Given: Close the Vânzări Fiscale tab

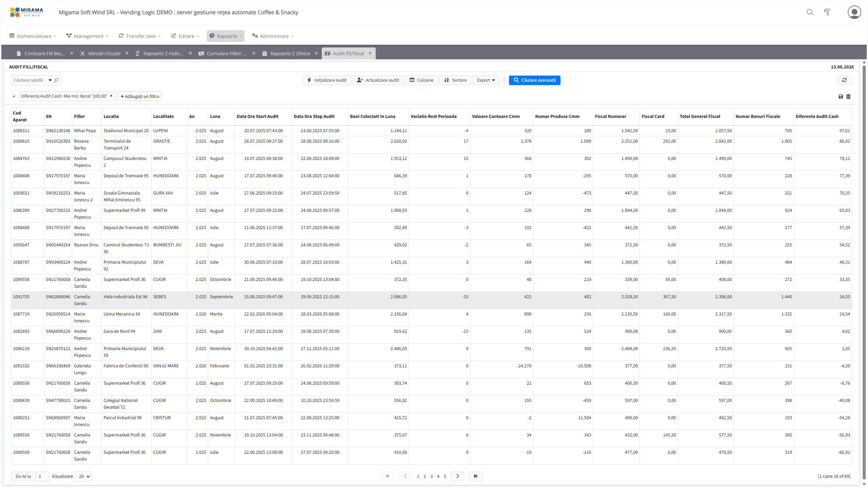Looking at the screenshot, I should [127, 53].
